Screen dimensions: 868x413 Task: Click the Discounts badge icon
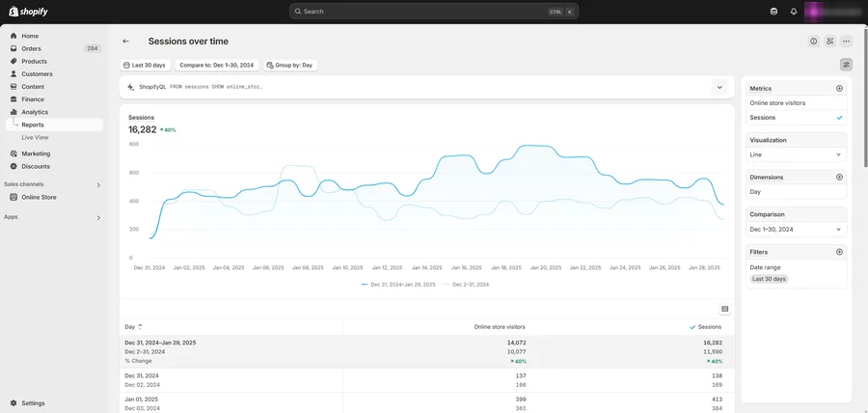point(14,167)
